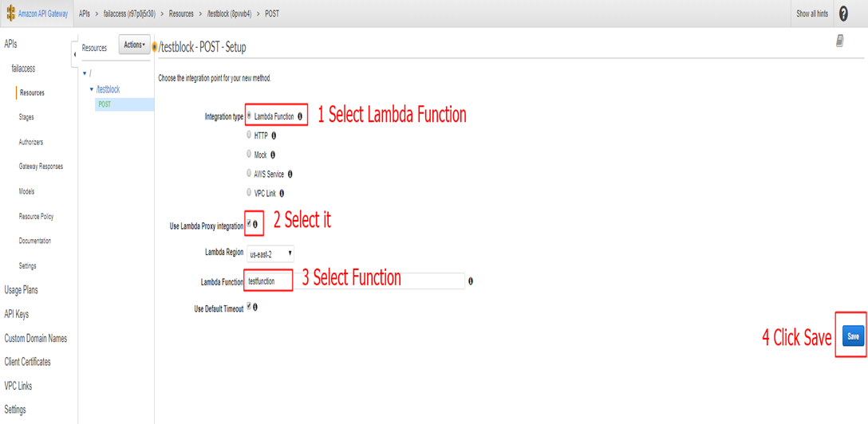
Task: Open Stages in the left sidebar
Action: tap(26, 117)
